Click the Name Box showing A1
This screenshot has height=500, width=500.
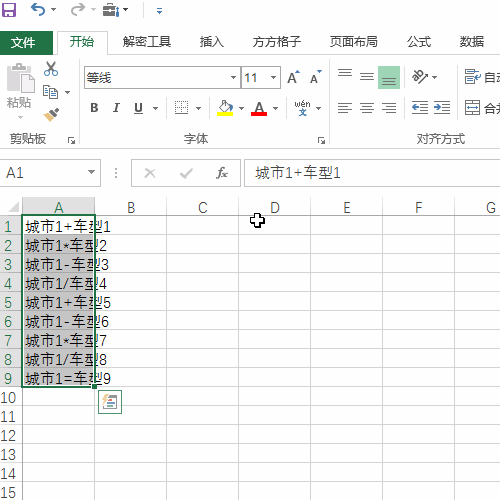[x=43, y=173]
